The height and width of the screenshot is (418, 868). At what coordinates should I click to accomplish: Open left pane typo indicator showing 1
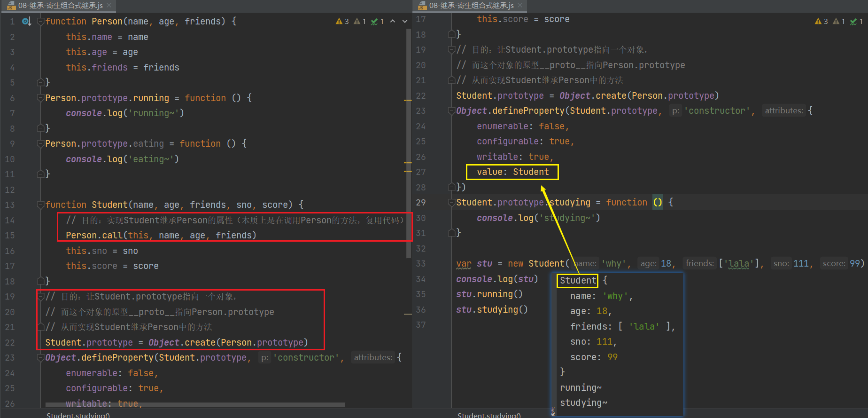(x=377, y=21)
